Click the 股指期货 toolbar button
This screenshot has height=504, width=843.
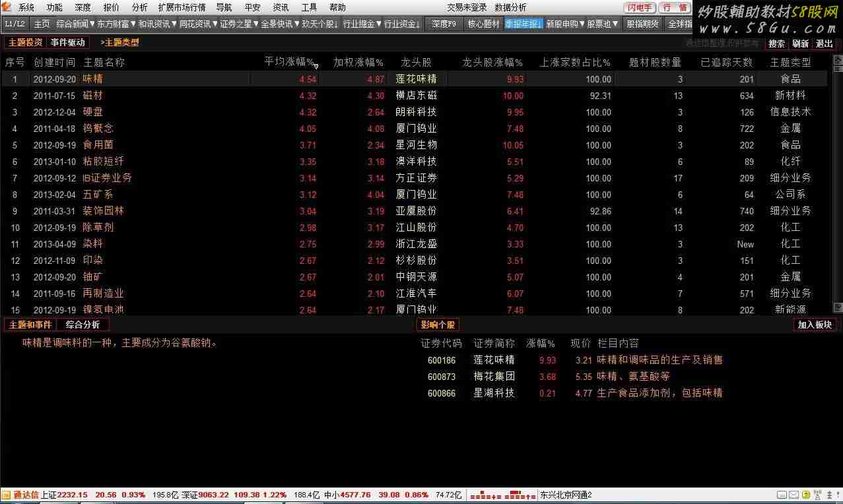642,24
